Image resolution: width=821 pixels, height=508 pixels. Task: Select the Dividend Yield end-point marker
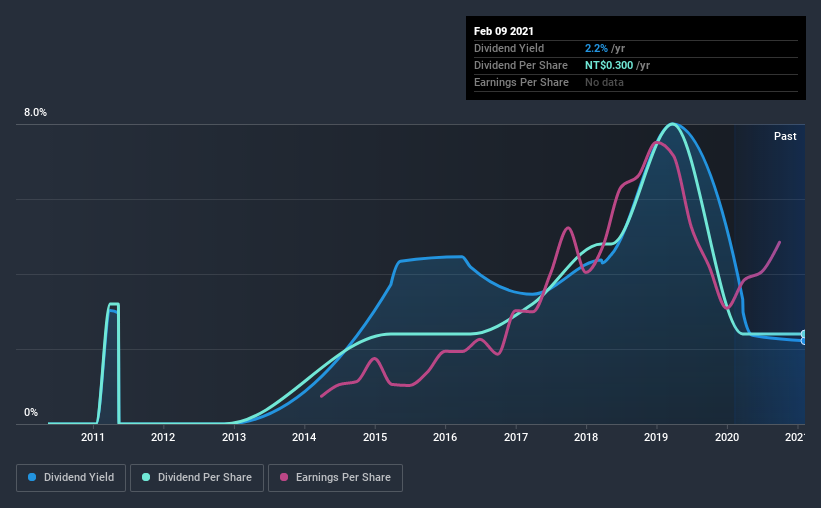(x=804, y=341)
